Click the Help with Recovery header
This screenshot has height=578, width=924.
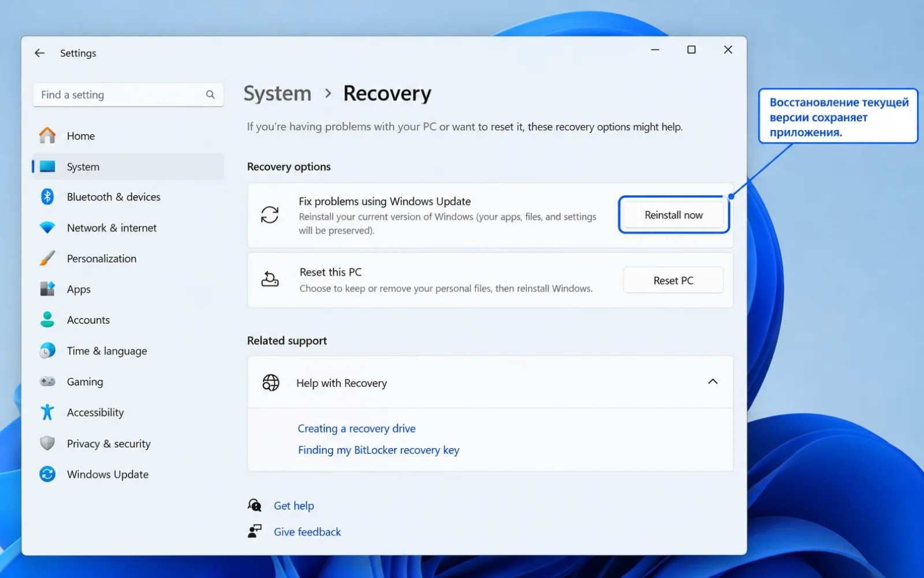click(490, 382)
